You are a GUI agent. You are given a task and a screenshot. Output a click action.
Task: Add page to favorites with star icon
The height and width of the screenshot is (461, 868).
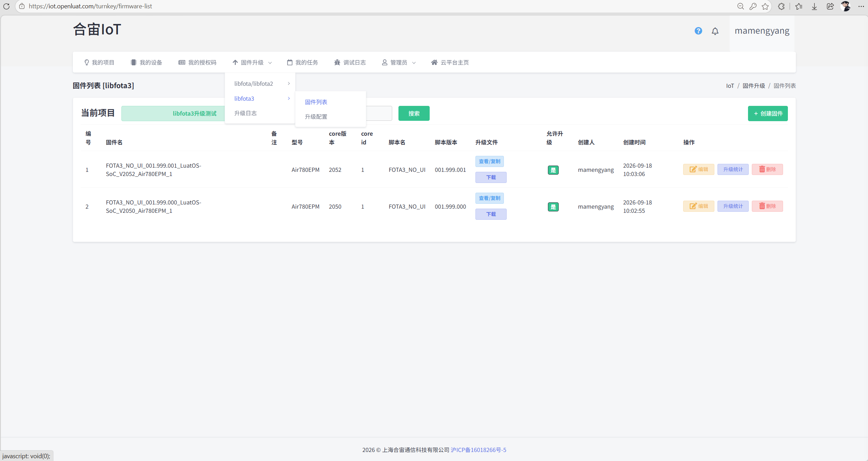[x=765, y=6]
